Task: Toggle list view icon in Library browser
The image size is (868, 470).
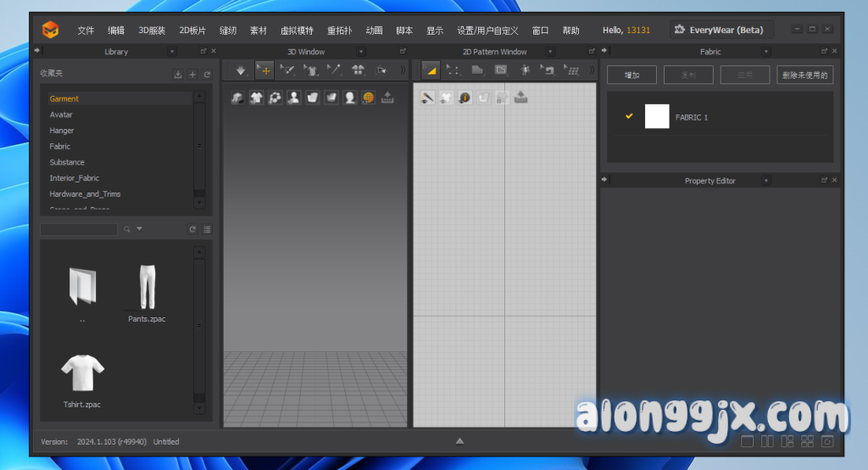Action: [x=207, y=229]
